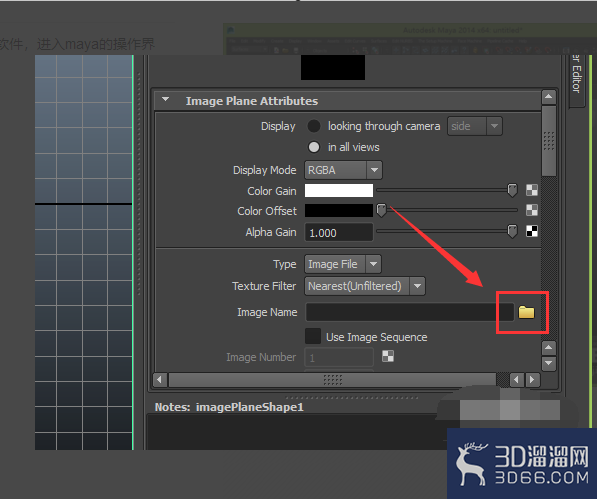
Task: Open the Editor side tab
Action: point(577,80)
